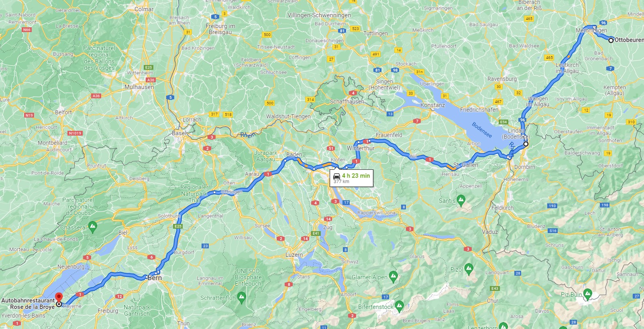
Task: Click the St. Gallen city label
Action: point(466,164)
